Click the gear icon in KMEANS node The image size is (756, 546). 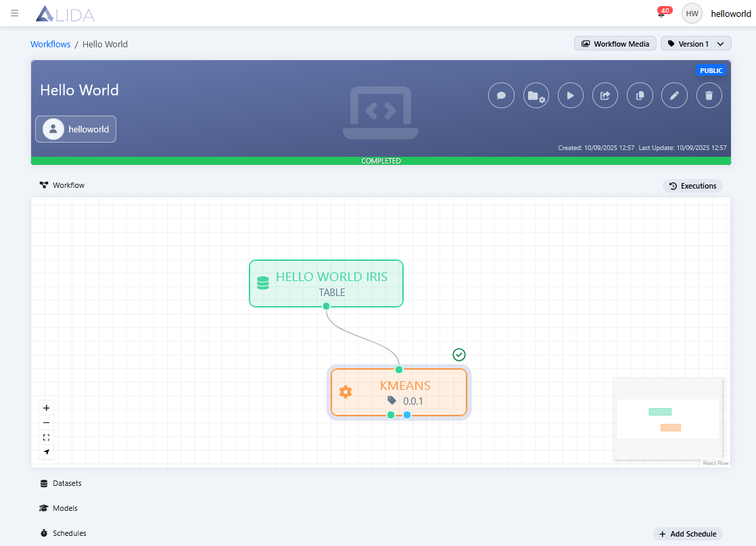pos(346,392)
